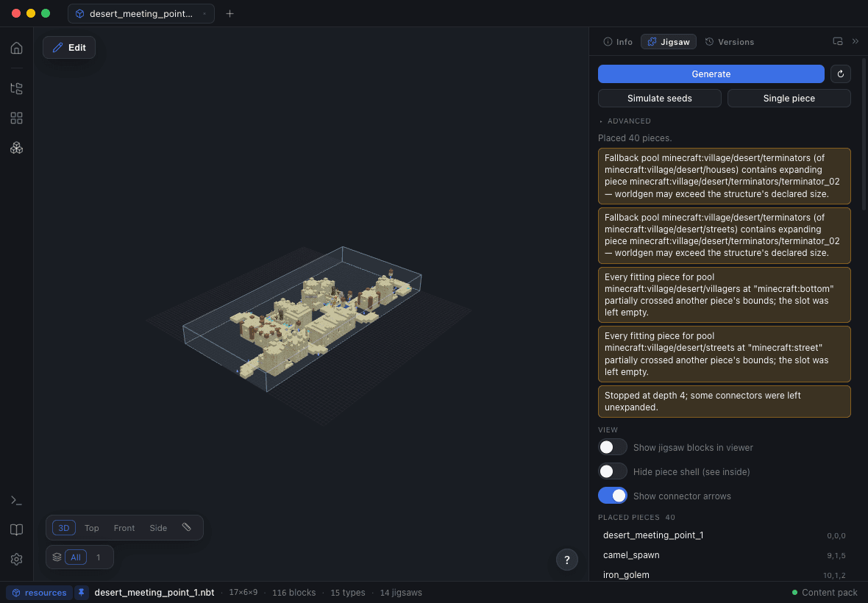This screenshot has height=603, width=868.
Task: Add a new tab with plus icon
Action: click(x=230, y=14)
